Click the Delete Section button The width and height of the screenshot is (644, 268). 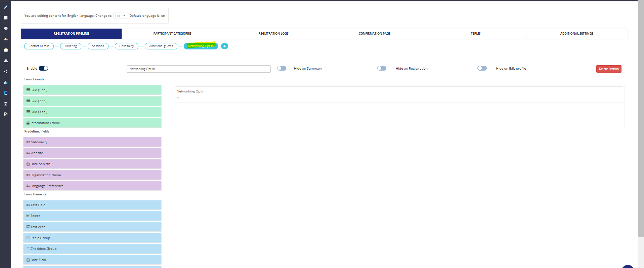tap(608, 69)
